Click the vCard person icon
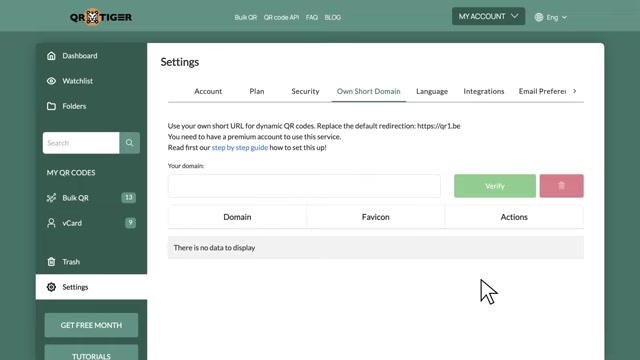The image size is (640, 360). [51, 223]
